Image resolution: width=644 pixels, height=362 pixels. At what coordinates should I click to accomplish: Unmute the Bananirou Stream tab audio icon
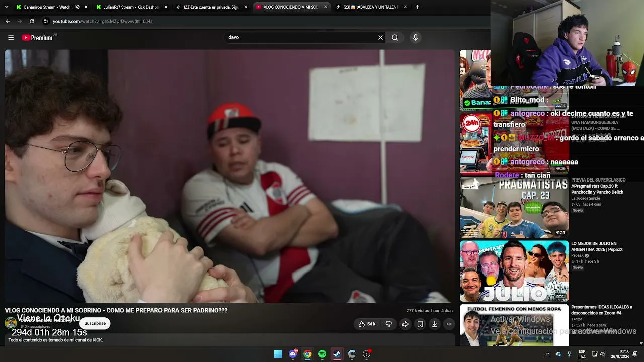pyautogui.click(x=77, y=7)
